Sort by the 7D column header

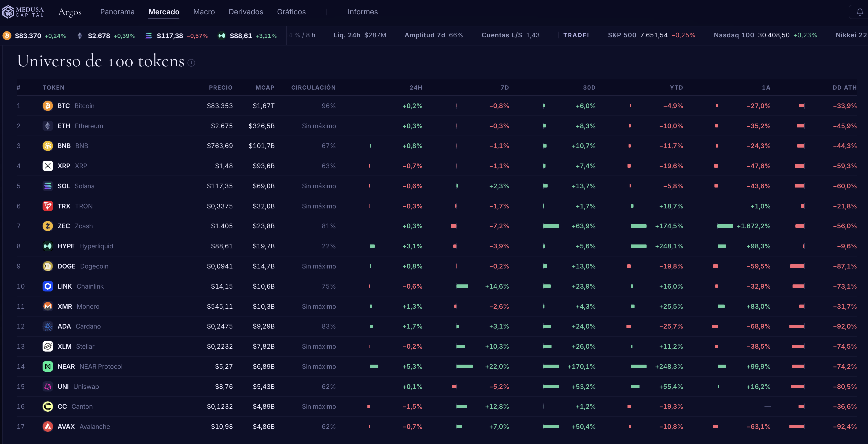tap(505, 88)
